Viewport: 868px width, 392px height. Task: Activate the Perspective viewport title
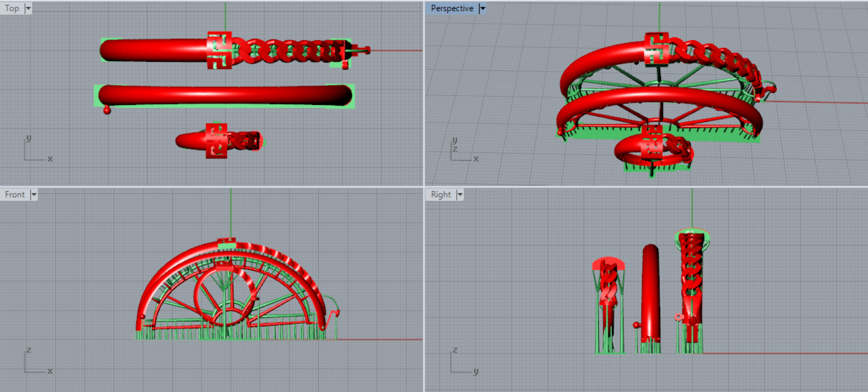(451, 8)
